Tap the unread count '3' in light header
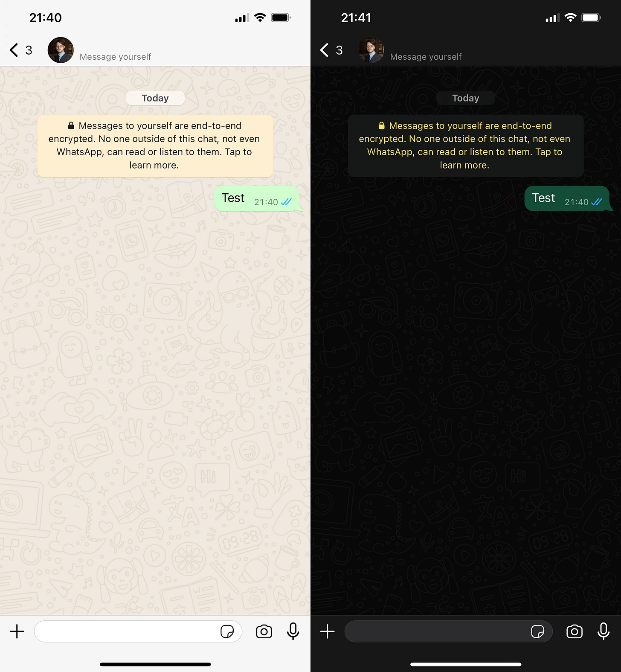Image resolution: width=621 pixels, height=672 pixels. (x=29, y=50)
